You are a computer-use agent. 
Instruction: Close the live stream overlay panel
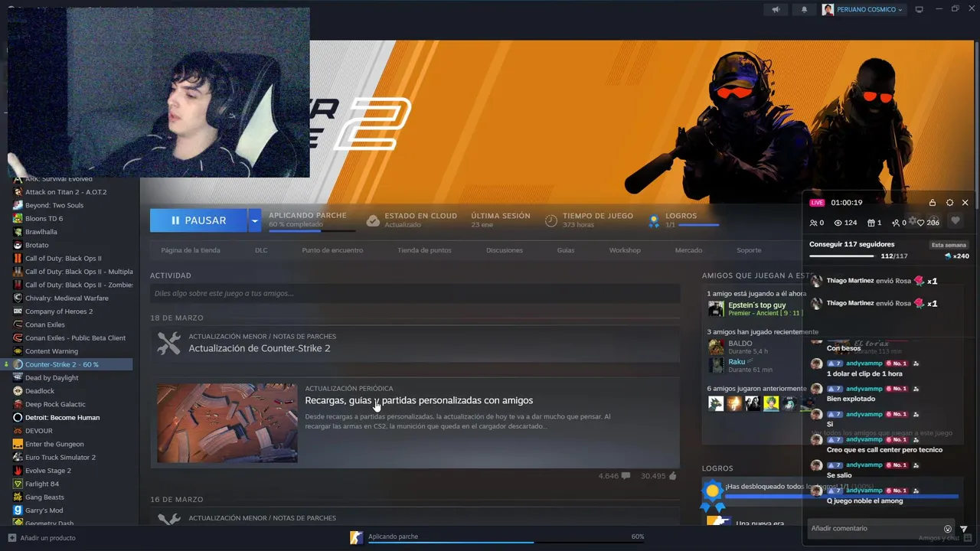point(965,203)
